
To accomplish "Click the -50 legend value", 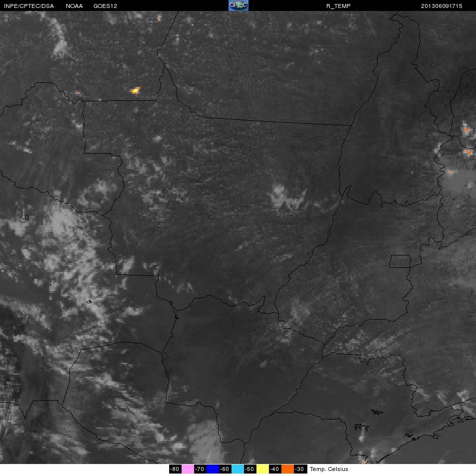I will click(250, 469).
